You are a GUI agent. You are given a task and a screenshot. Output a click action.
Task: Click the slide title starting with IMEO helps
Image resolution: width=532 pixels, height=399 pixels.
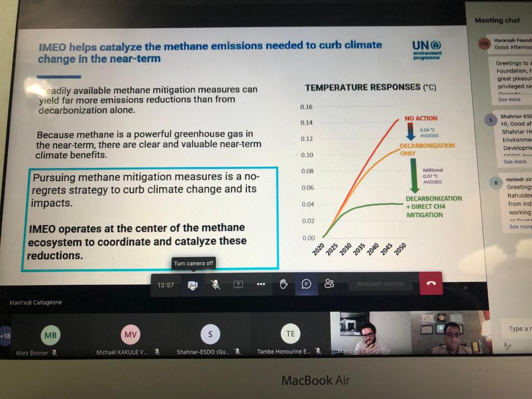pos(210,52)
